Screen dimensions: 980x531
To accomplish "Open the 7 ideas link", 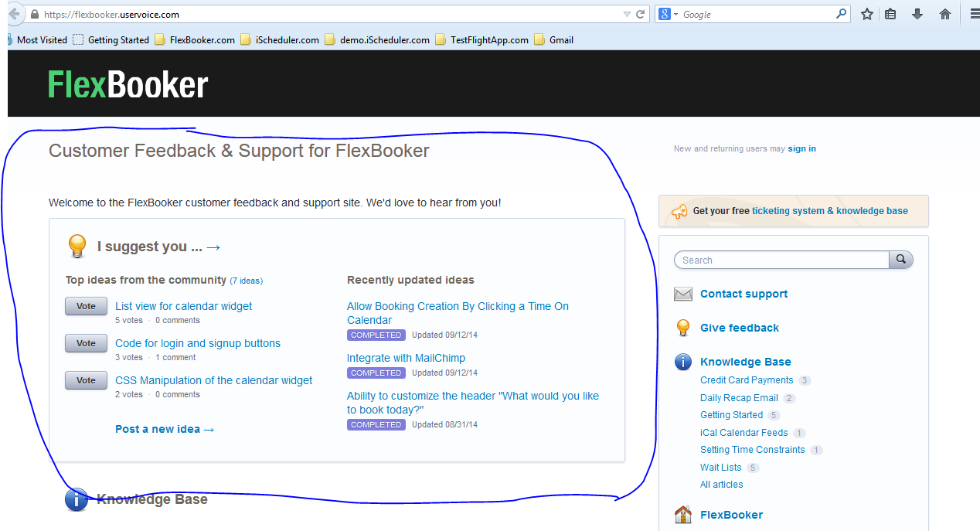I will click(247, 281).
